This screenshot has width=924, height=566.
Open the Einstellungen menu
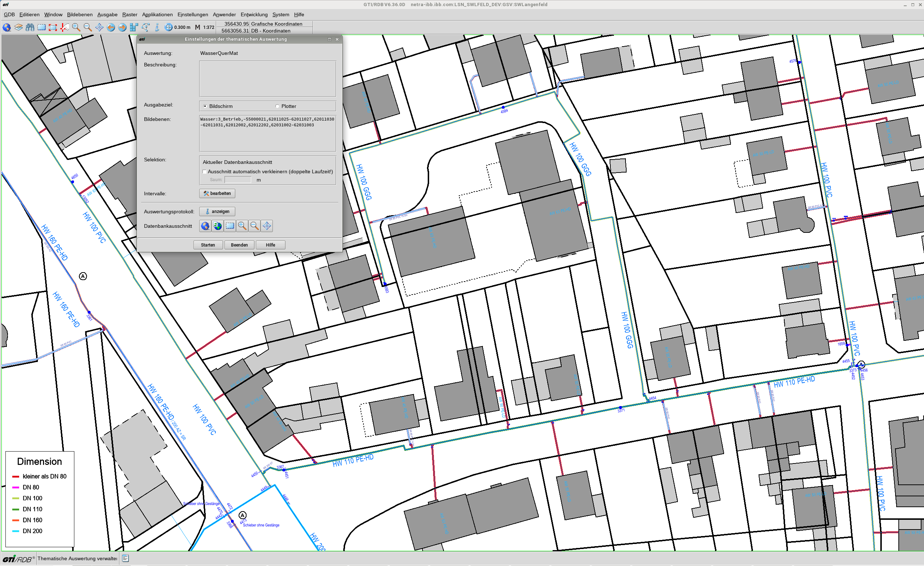(192, 15)
